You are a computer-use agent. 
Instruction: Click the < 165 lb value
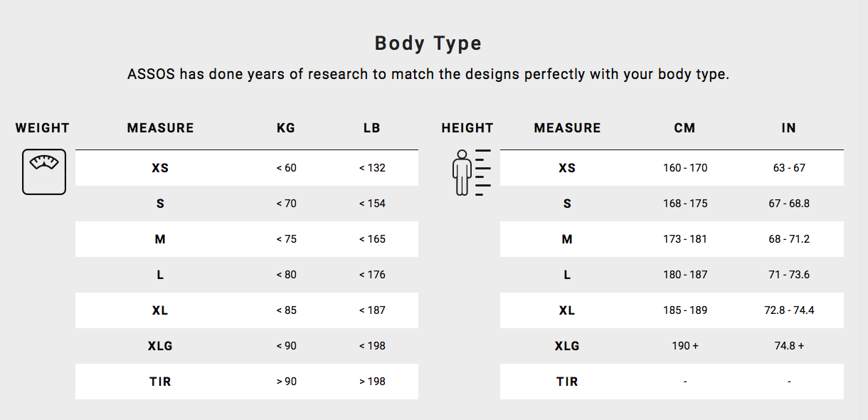(x=372, y=239)
